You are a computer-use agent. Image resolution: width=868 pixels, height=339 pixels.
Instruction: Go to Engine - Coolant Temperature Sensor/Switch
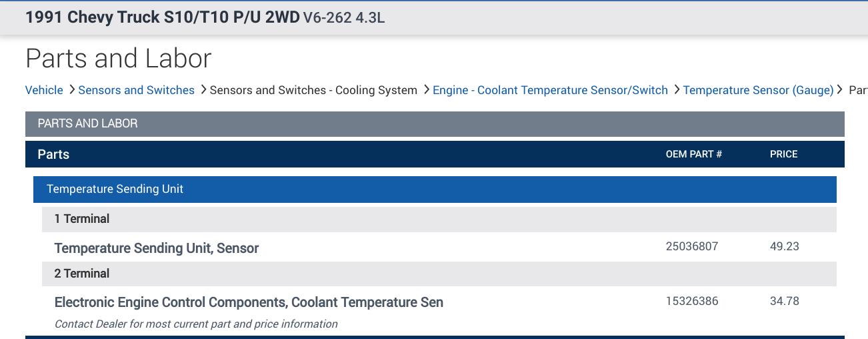550,90
